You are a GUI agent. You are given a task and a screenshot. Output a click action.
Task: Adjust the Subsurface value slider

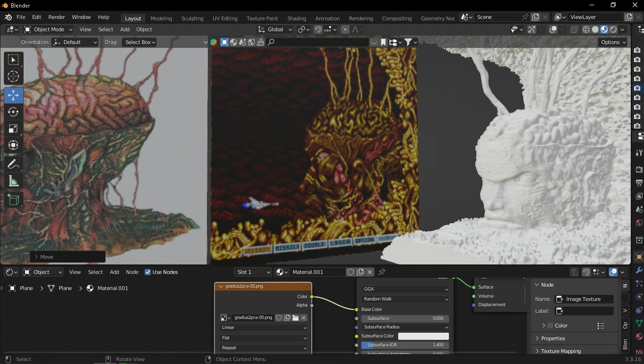[x=405, y=318]
